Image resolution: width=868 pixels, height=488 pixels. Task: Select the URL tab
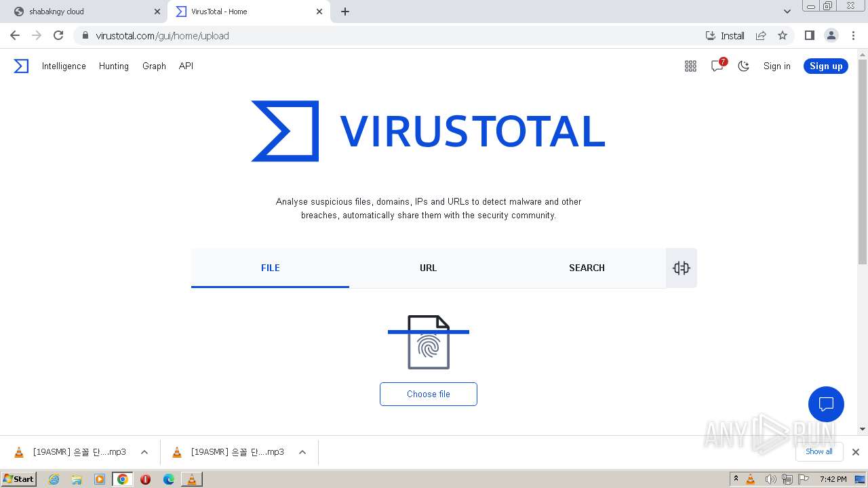pos(428,268)
